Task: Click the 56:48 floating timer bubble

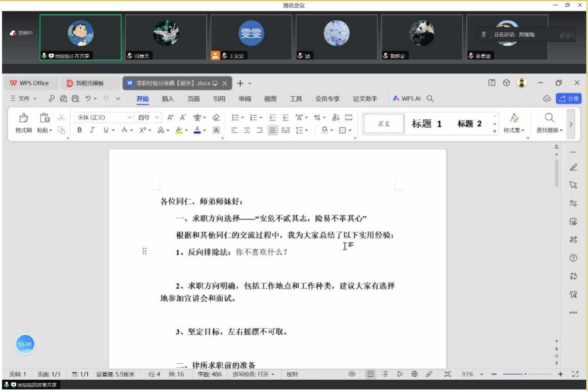Action: [x=26, y=344]
